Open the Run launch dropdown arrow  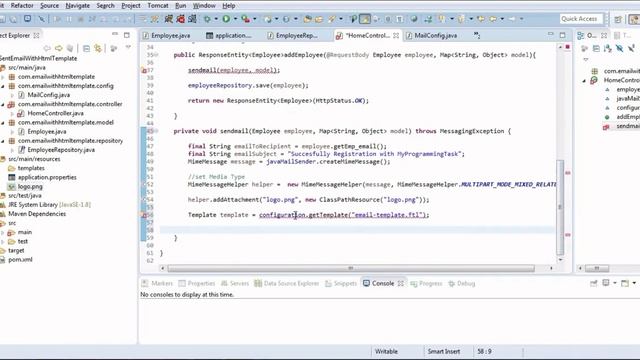(235, 19)
